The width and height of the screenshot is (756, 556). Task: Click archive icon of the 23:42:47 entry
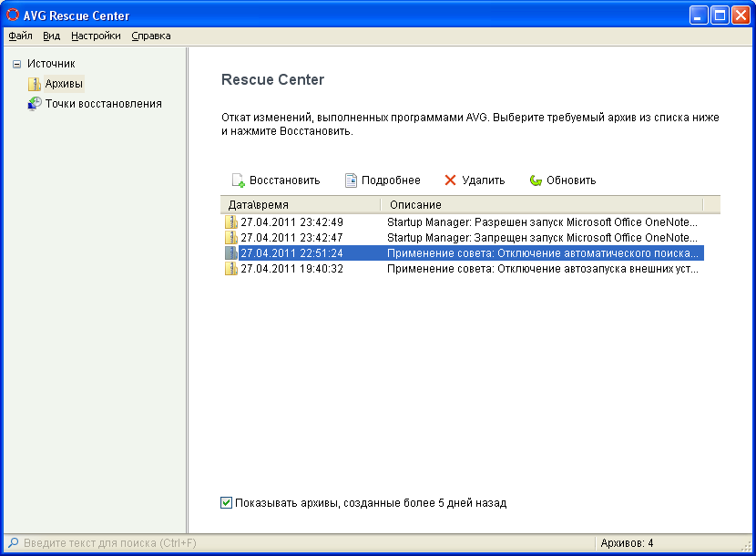pos(231,238)
